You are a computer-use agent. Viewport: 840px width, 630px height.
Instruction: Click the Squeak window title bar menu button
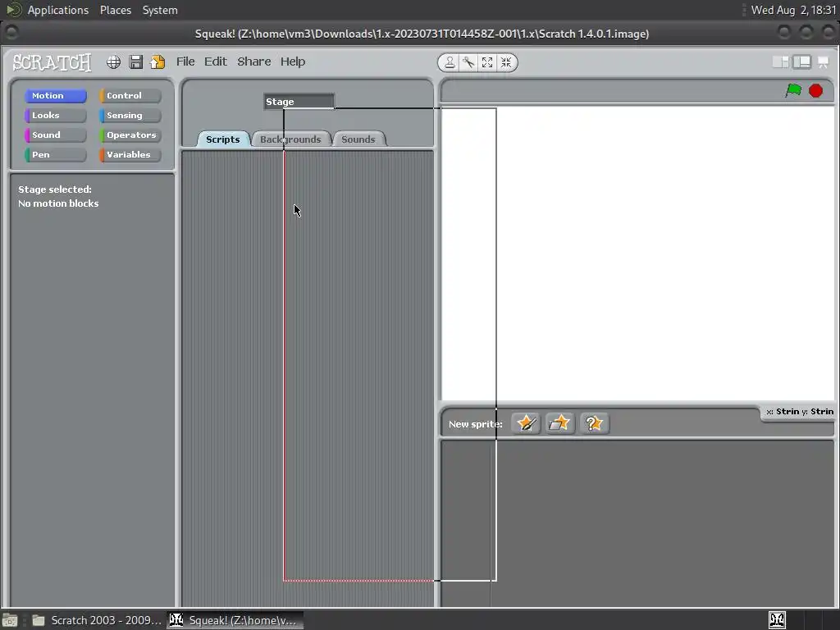pos(11,33)
